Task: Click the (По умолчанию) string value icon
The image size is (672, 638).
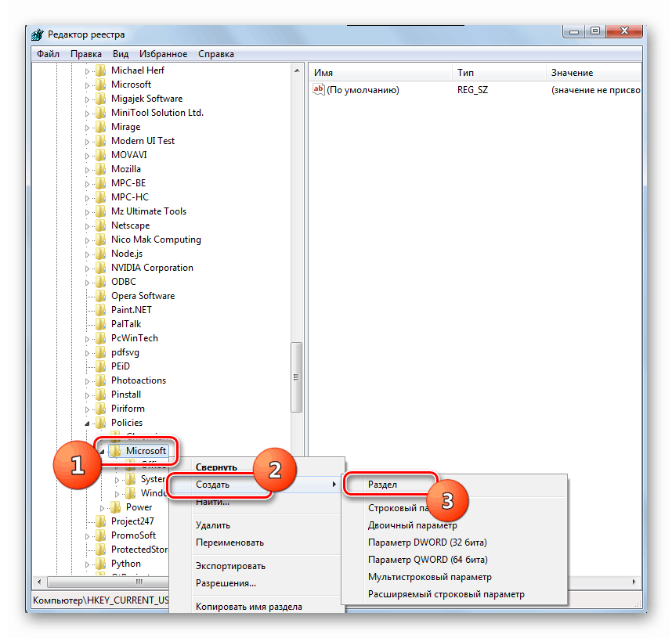Action: coord(319,89)
